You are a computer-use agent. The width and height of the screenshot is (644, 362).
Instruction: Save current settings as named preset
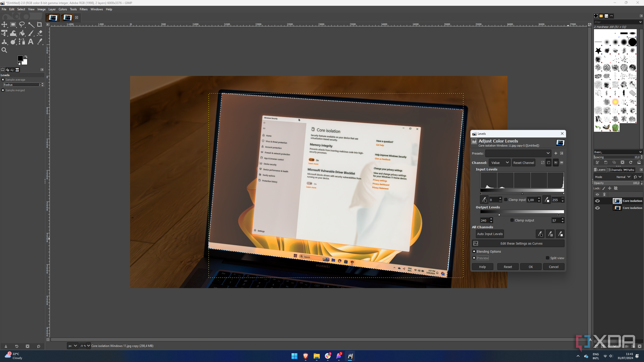(x=556, y=153)
